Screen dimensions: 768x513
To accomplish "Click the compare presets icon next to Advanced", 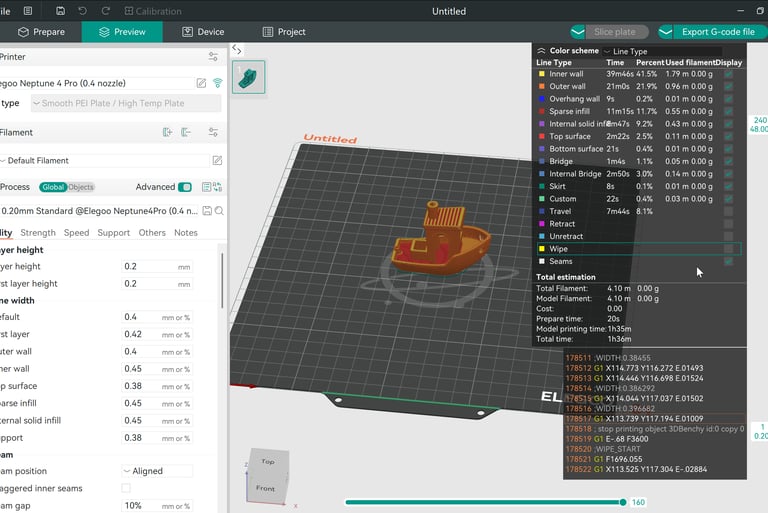I will (x=217, y=187).
